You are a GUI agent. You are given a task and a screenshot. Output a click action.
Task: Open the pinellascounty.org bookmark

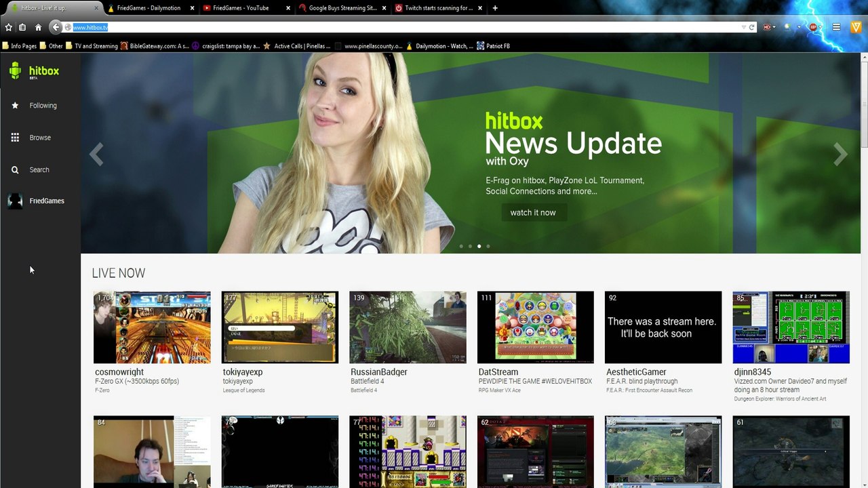[x=368, y=46]
